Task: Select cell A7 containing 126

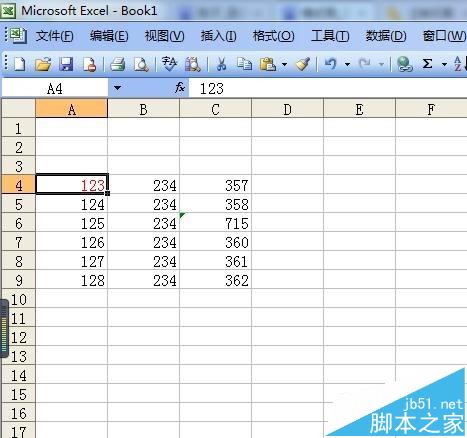Action: coord(72,242)
